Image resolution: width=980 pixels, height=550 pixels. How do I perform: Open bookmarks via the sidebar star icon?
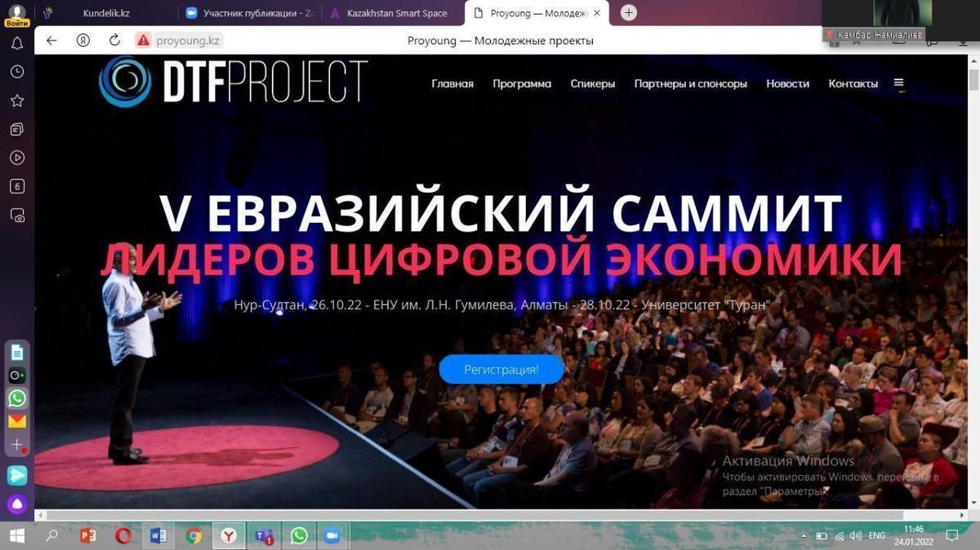[x=17, y=100]
